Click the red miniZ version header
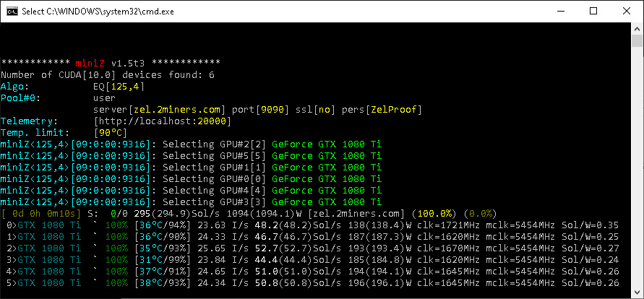The image size is (644, 299). pyautogui.click(x=90, y=64)
